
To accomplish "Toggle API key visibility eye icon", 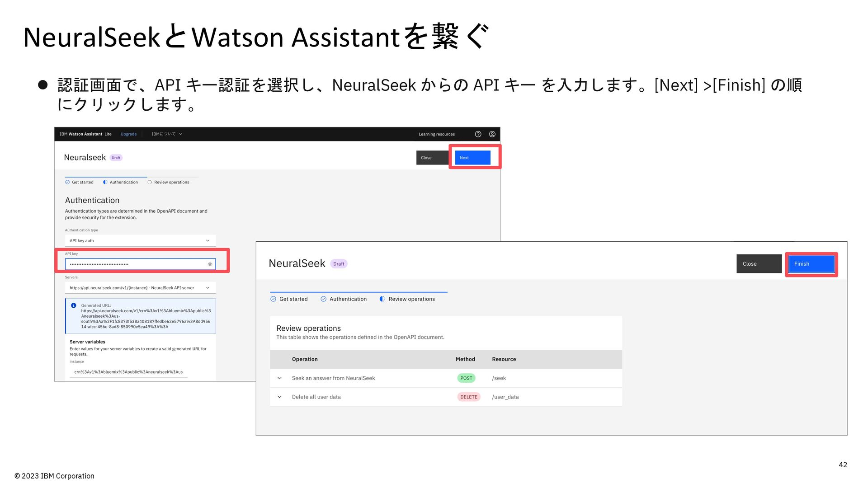I will (x=210, y=264).
